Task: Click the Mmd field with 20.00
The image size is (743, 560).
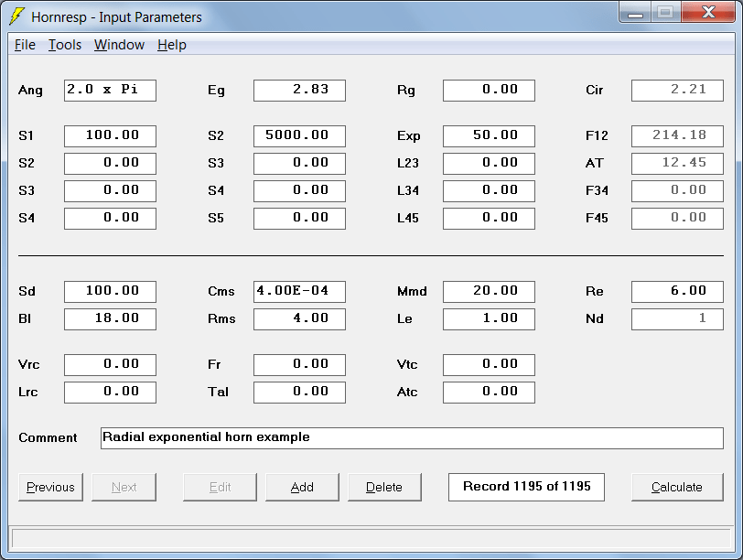Action: pos(489,291)
